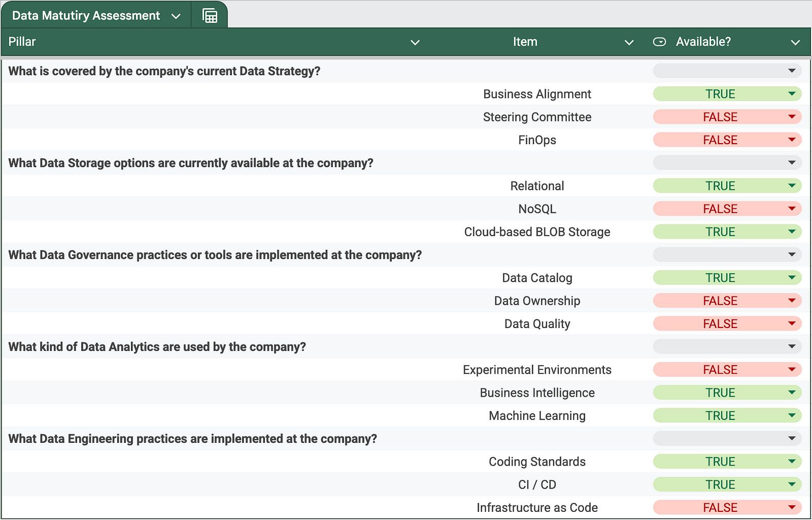Change the FinOps availability chip
Screen dimensions: 812x520
click(720, 140)
